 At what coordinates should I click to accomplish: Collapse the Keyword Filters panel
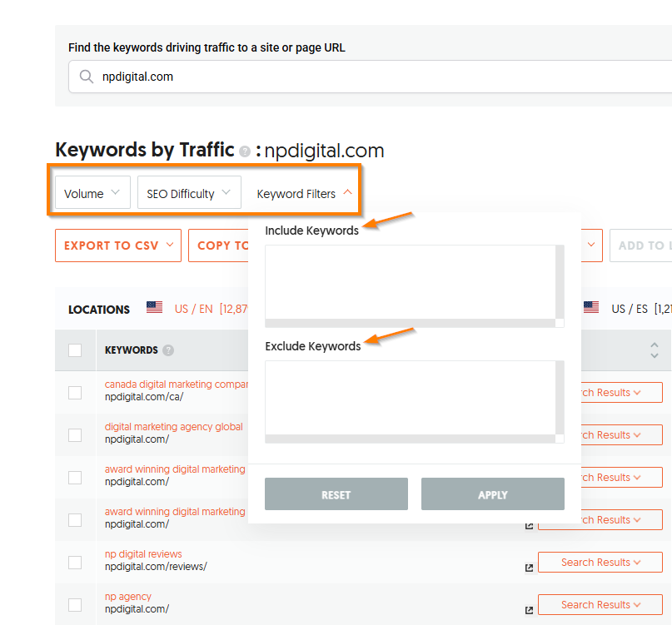tap(304, 194)
